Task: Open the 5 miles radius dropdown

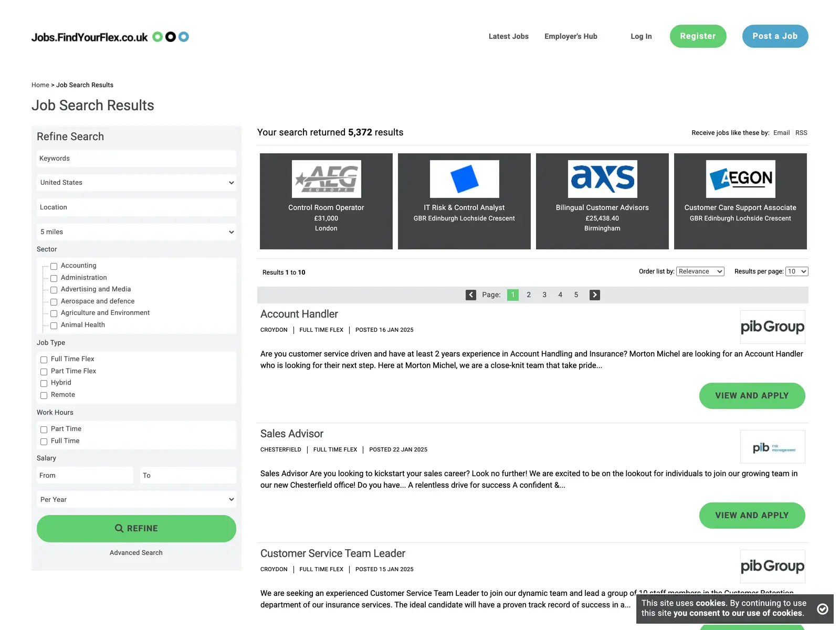Action: [136, 232]
